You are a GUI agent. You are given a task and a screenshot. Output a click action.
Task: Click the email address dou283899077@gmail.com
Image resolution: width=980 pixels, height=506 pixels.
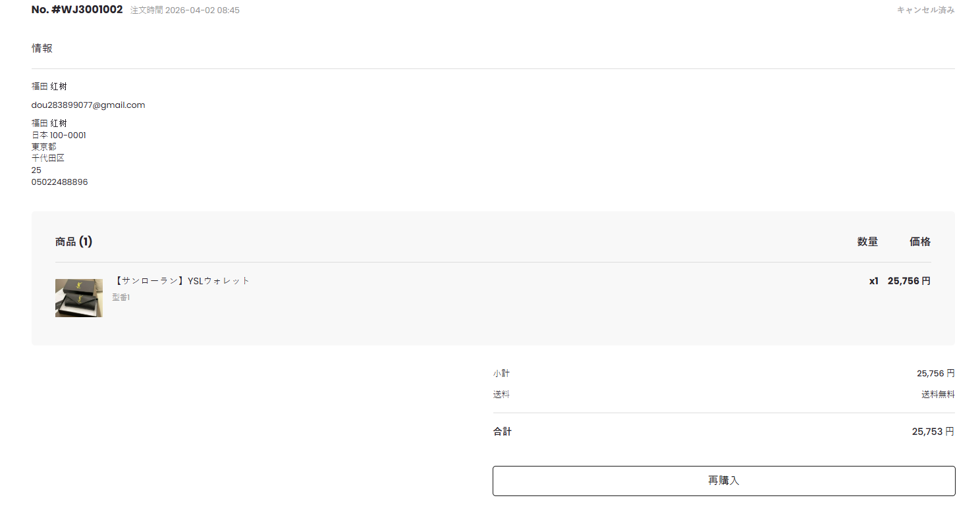pos(88,105)
